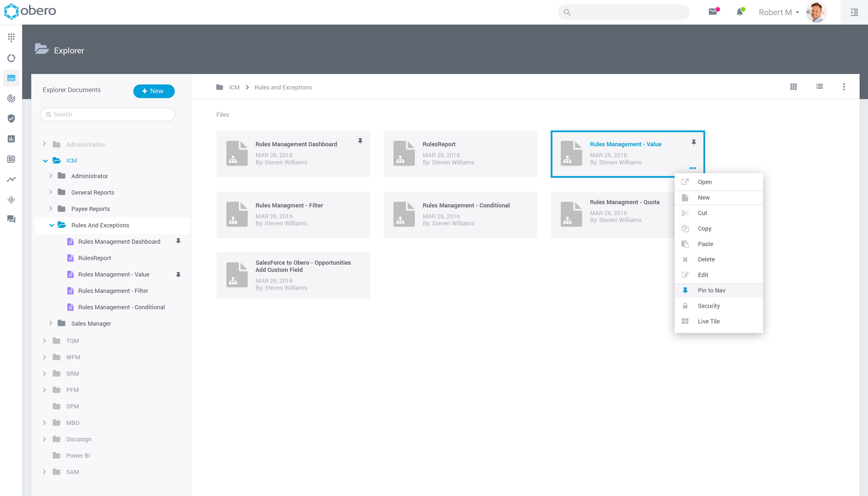The image size is (868, 496).
Task: Expand the Administrator folder chevron
Action: coord(51,176)
